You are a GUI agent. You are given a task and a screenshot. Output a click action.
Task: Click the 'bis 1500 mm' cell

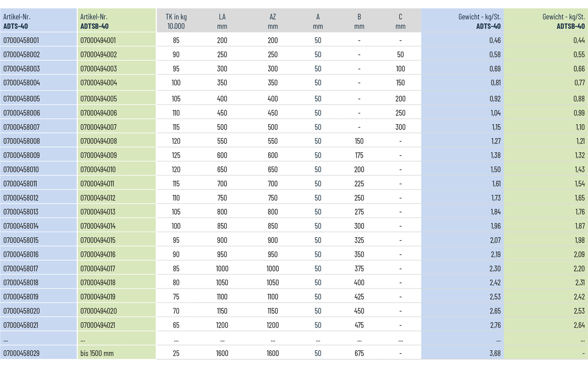[97, 353]
